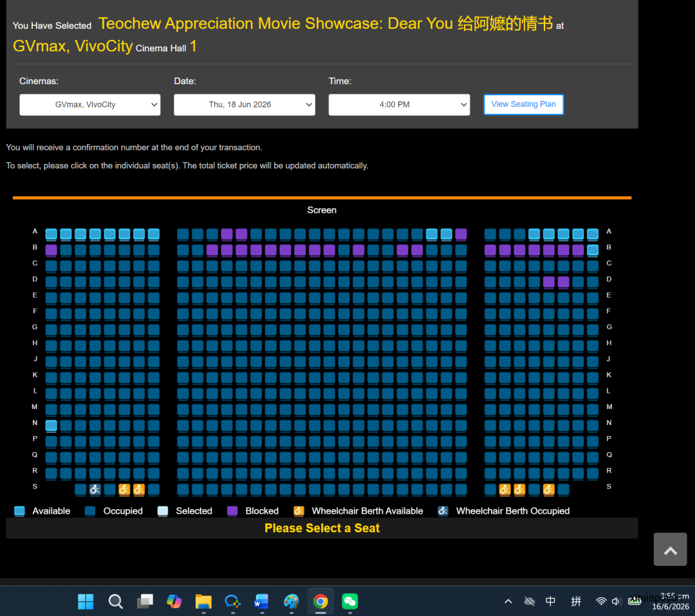Choose last available seat in row A's left block
This screenshot has height=616, width=695.
(153, 234)
